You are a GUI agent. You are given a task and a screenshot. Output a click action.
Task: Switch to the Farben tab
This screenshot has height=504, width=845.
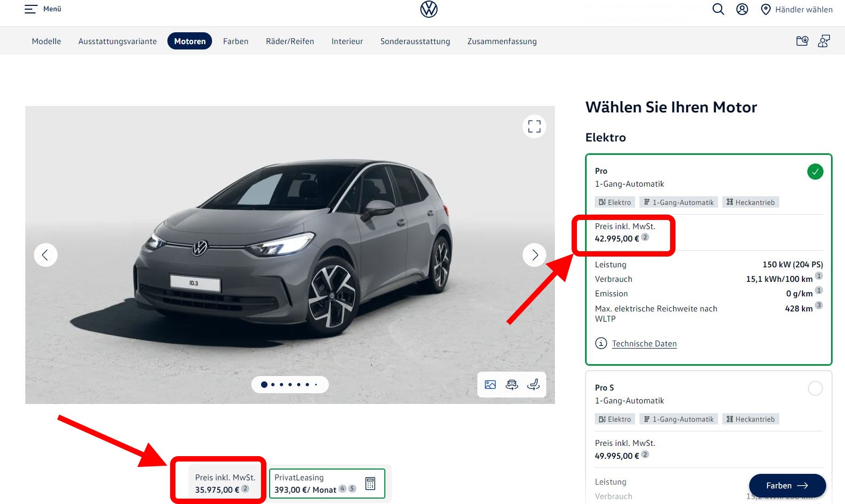pyautogui.click(x=236, y=41)
